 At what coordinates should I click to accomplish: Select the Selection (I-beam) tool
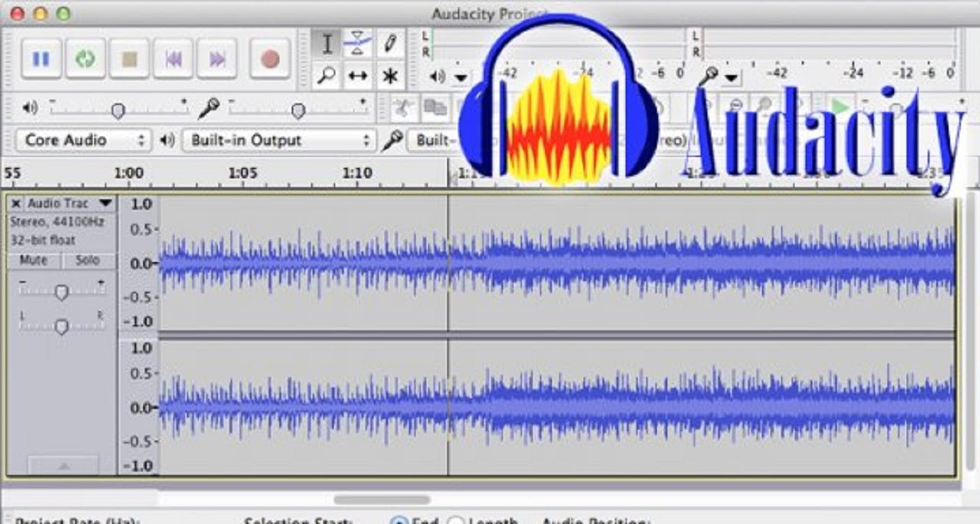click(327, 44)
